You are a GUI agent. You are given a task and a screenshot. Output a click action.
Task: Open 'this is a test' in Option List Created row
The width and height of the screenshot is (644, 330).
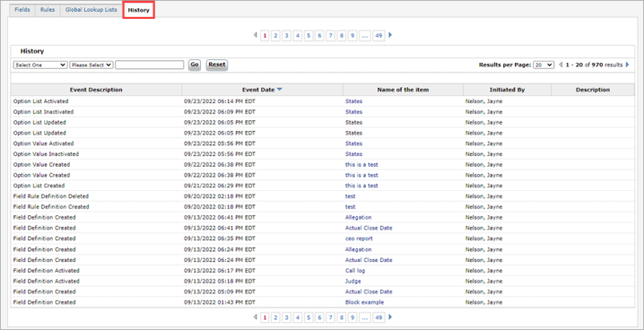(361, 186)
